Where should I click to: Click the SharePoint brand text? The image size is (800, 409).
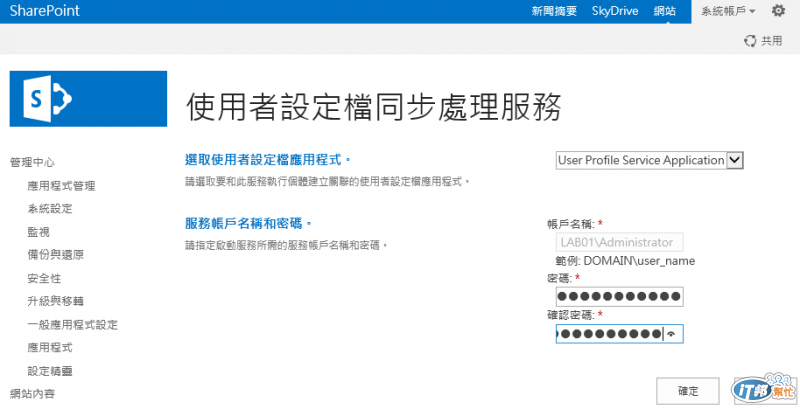coord(44,11)
